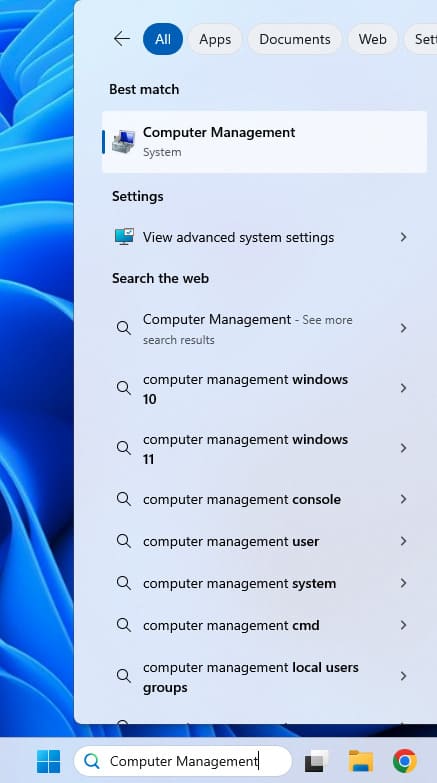
Task: Click the Computer Management app icon
Action: 124,142
